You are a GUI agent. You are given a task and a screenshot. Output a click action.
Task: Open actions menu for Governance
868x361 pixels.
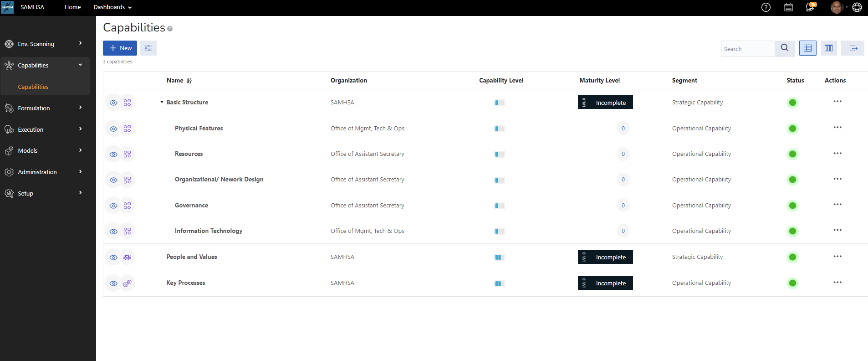(837, 205)
